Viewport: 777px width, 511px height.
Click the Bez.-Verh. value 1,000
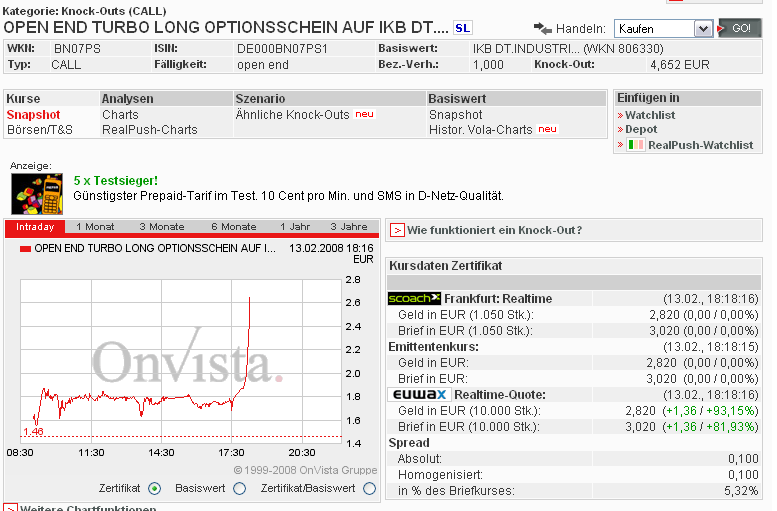click(488, 64)
